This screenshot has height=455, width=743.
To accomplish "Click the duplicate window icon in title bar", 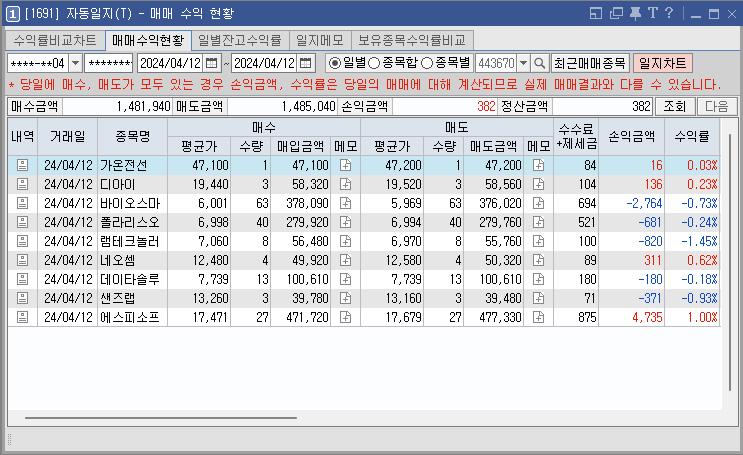I will (616, 13).
